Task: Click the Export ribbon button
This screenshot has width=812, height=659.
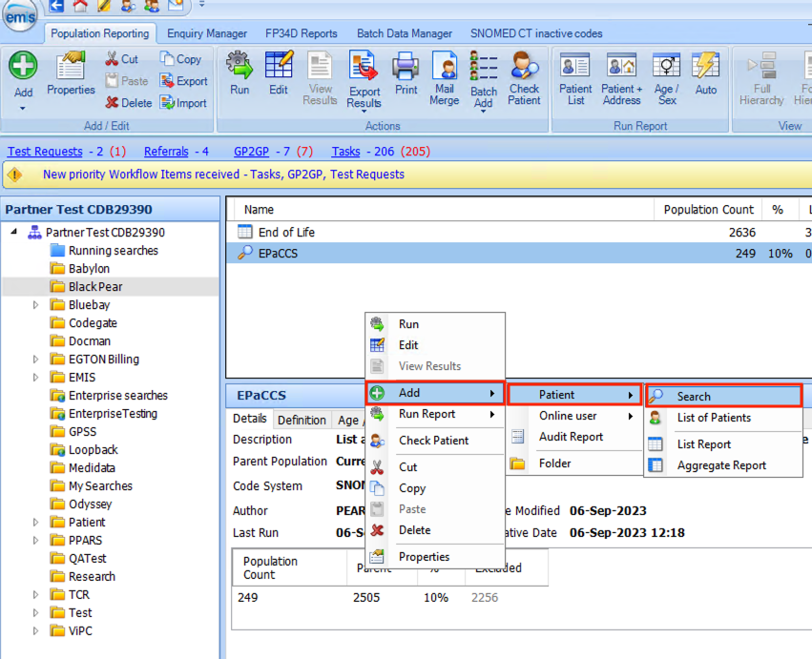Action: [183, 81]
